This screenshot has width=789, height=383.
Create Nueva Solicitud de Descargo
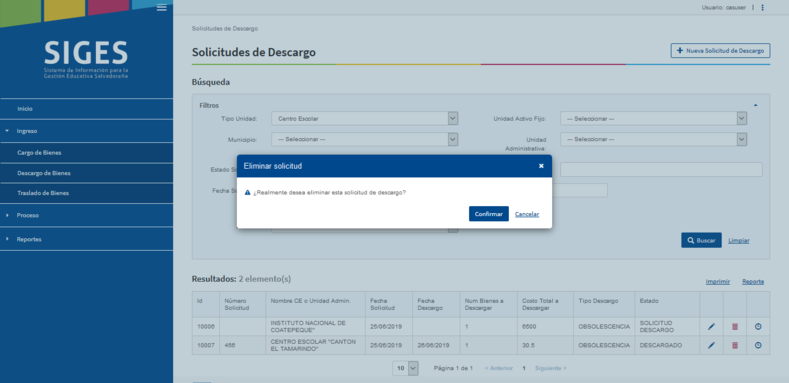click(720, 50)
